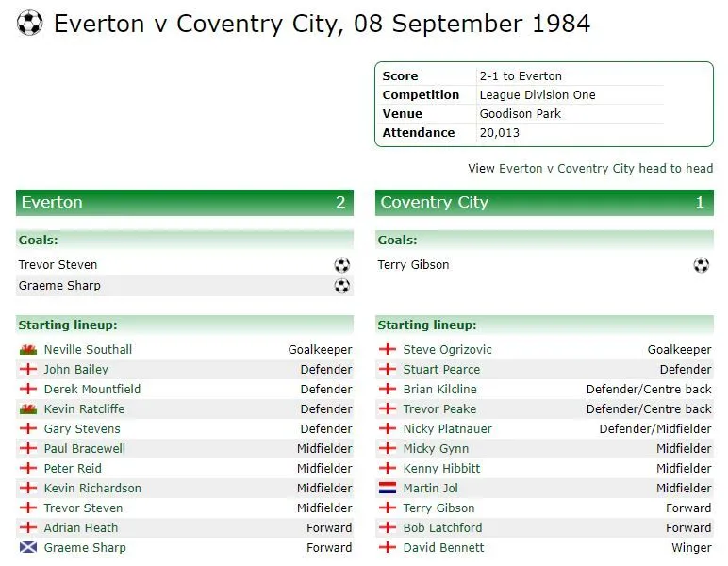Click the goal ball icon for Trevor Steven
Screen dimensions: 728x566
(x=341, y=265)
